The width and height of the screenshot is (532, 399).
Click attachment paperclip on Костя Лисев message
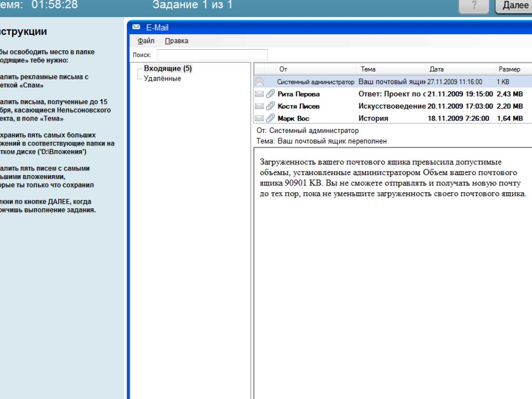click(x=270, y=106)
